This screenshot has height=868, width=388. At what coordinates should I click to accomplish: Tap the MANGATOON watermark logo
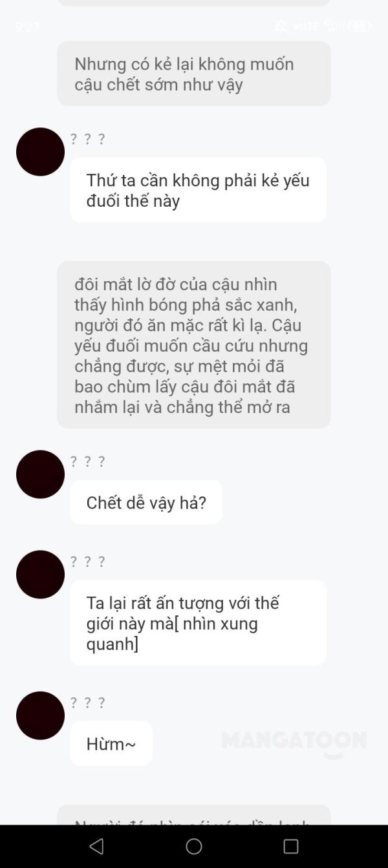coord(294,743)
